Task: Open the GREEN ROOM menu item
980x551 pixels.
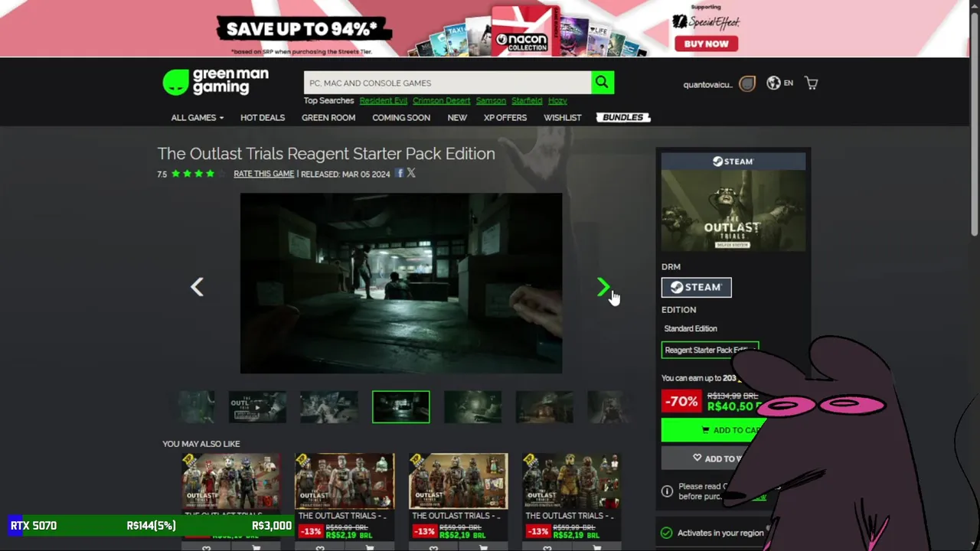Action: 328,118
